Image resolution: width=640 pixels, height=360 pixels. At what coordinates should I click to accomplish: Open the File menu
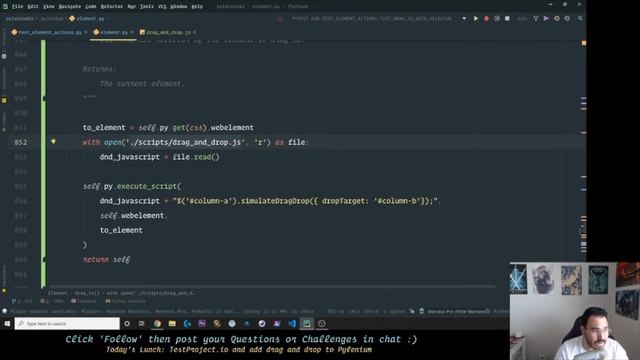pos(18,7)
